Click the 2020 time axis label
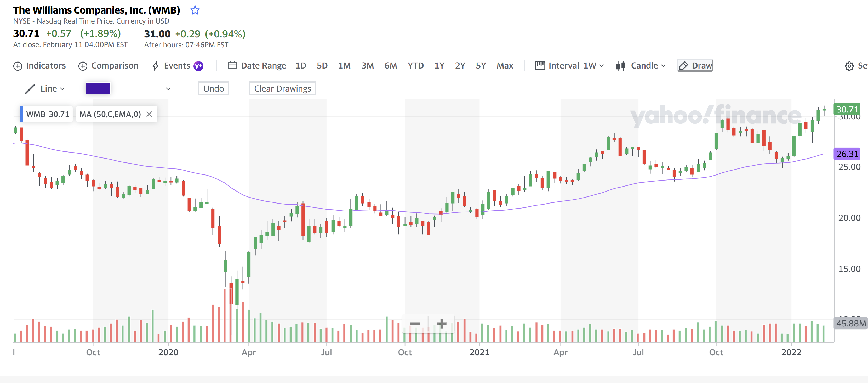 pyautogui.click(x=168, y=352)
